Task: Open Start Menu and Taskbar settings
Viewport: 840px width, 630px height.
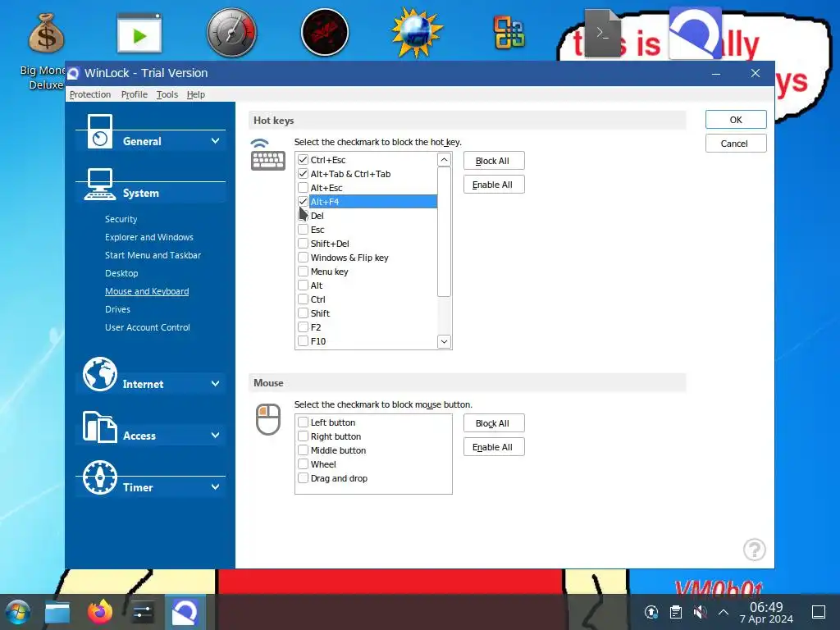Action: pyautogui.click(x=153, y=255)
